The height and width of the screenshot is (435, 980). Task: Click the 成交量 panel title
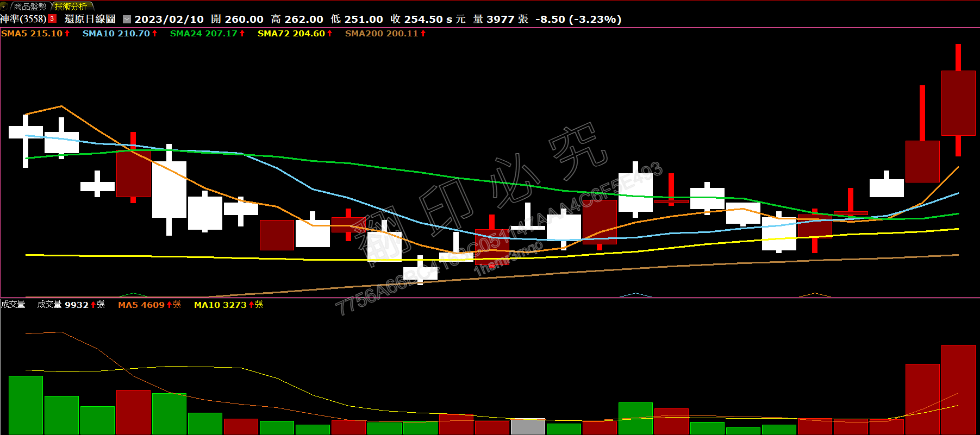tap(13, 305)
